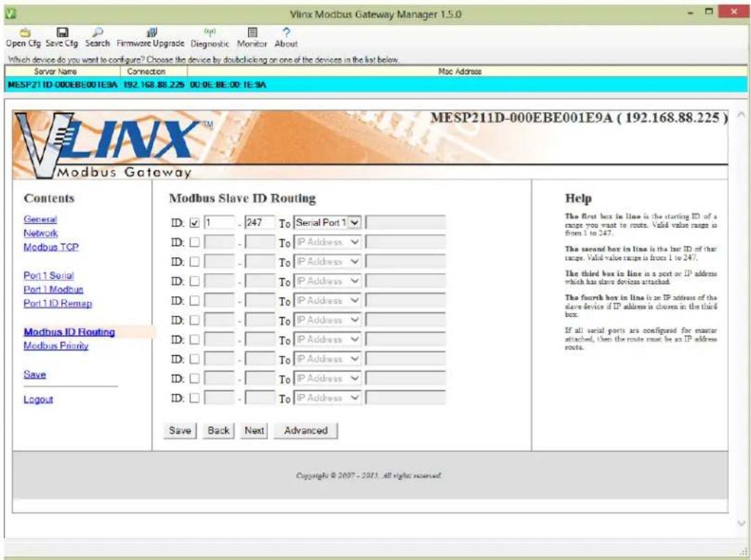Click the Save button below routing table
751x560 pixels.
click(x=180, y=430)
